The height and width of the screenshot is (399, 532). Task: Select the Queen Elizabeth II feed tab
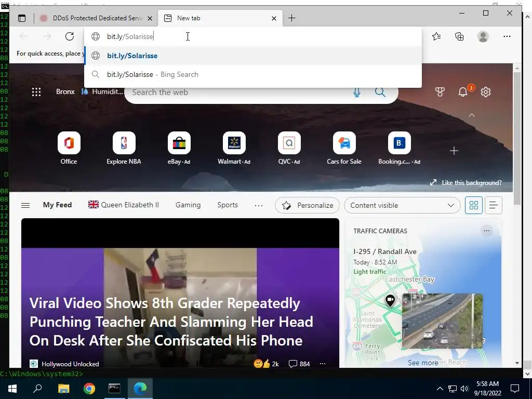(124, 205)
